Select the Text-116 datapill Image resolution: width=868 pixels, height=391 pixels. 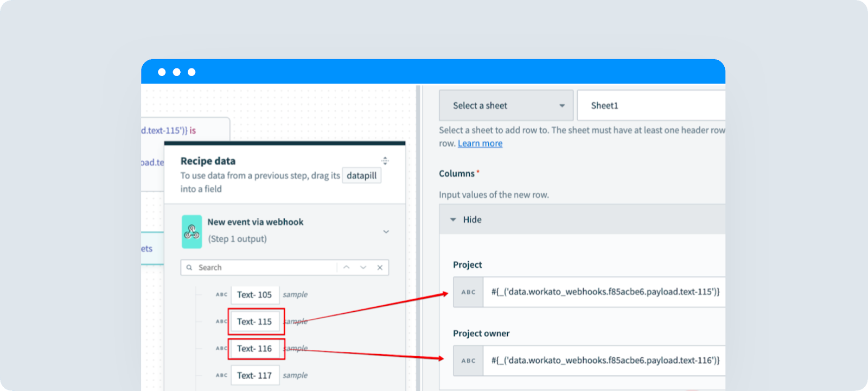[x=254, y=349]
